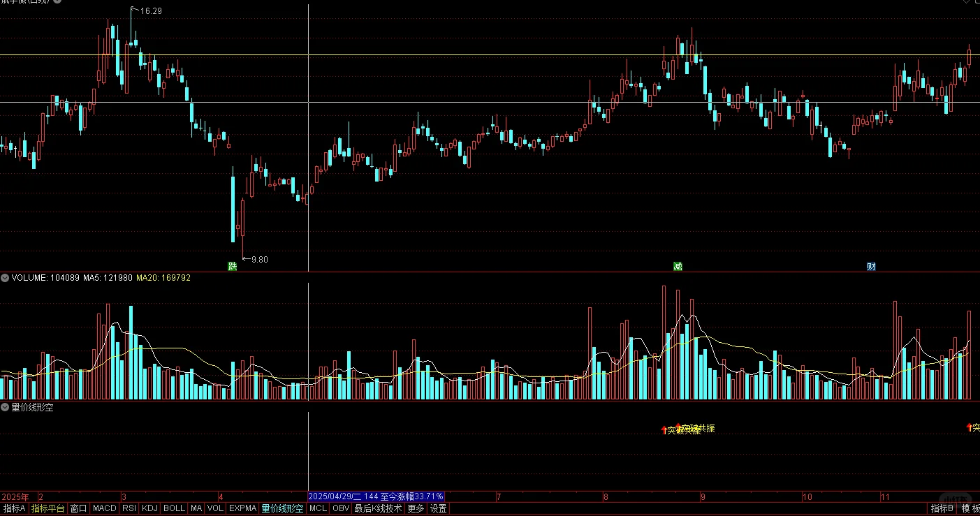Click month 10 on the time axis
Image resolution: width=980 pixels, height=516 pixels.
(807, 497)
